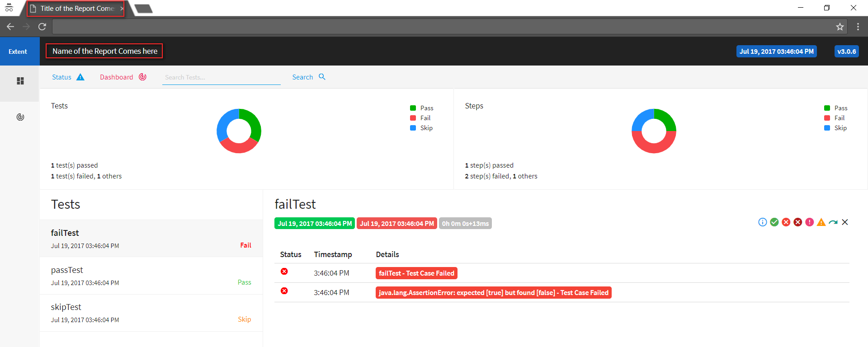Click the Extent logo link
This screenshot has width=868, height=347.
(18, 52)
